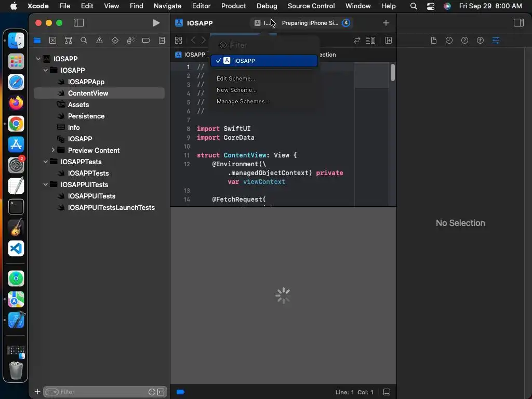Show the Quick Help inspector

[465, 41]
